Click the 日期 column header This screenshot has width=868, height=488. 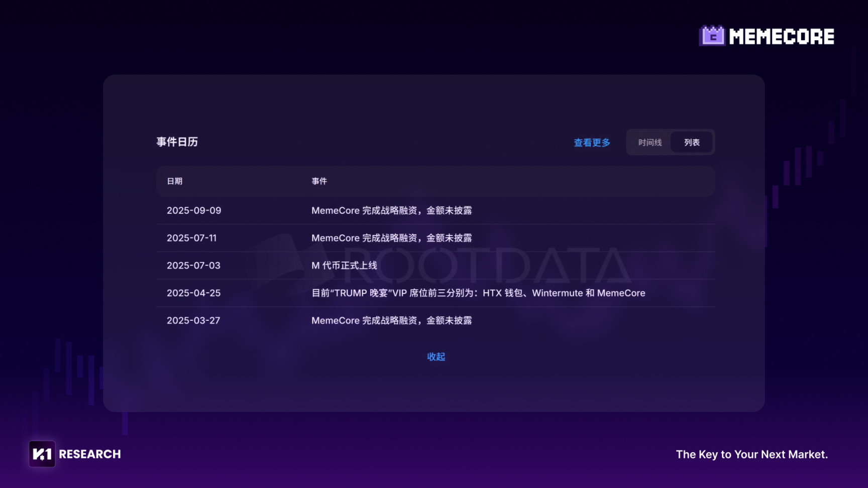click(x=174, y=181)
